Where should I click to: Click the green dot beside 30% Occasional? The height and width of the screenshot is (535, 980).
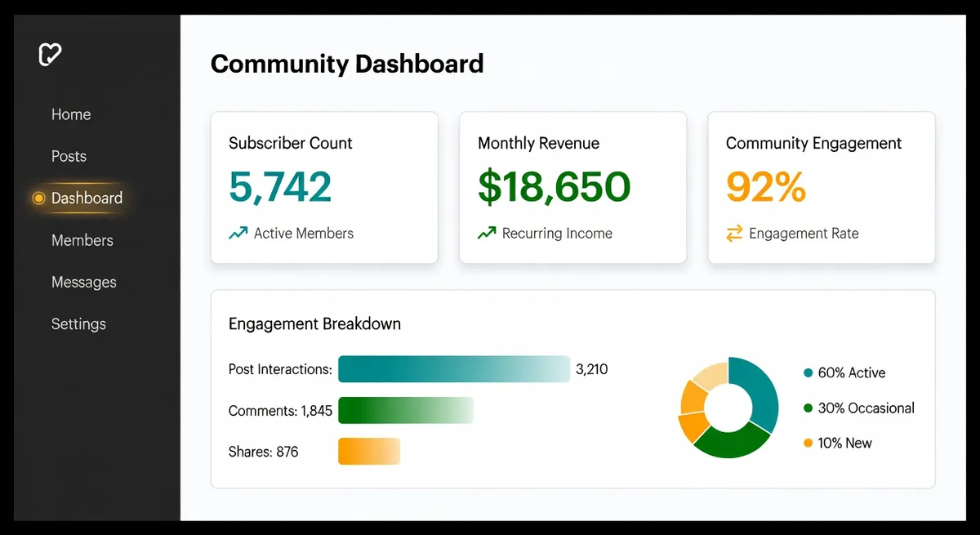pyautogui.click(x=808, y=408)
